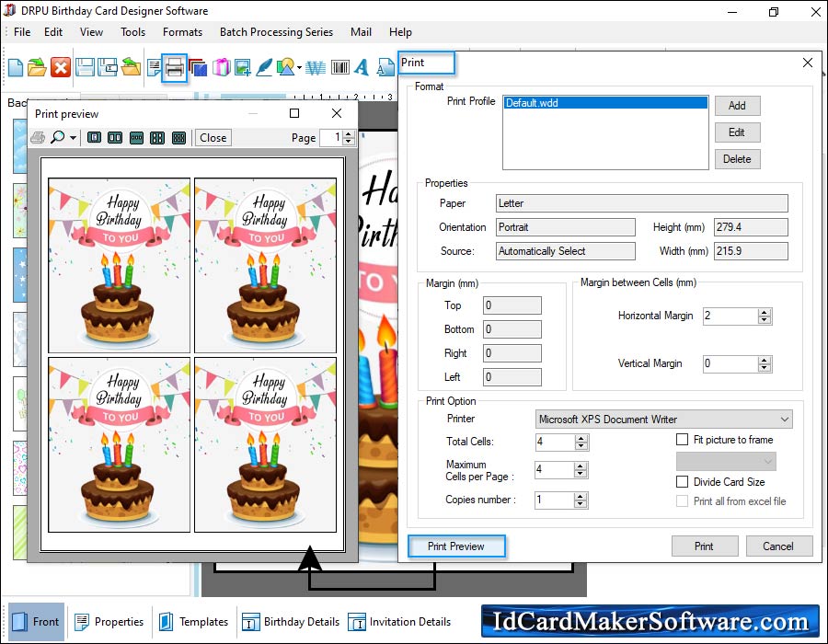Select three-page layout icon in Print preview
This screenshot has height=644, width=828.
click(x=136, y=138)
